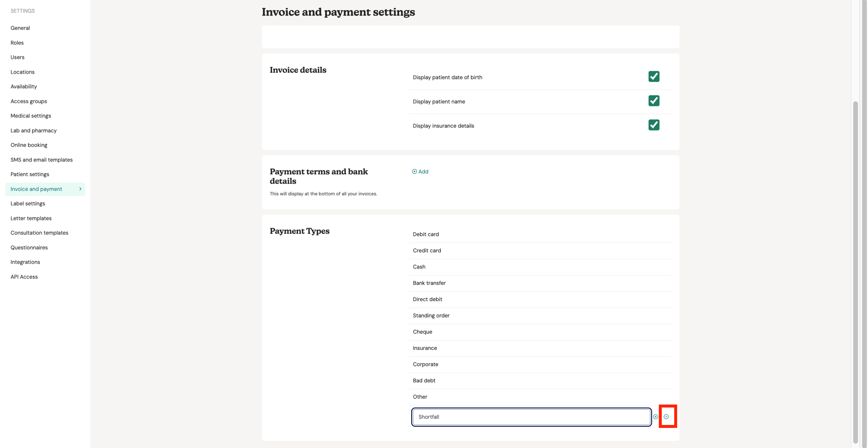Select Medical settings in the sidebar
This screenshot has width=868, height=448.
[31, 116]
